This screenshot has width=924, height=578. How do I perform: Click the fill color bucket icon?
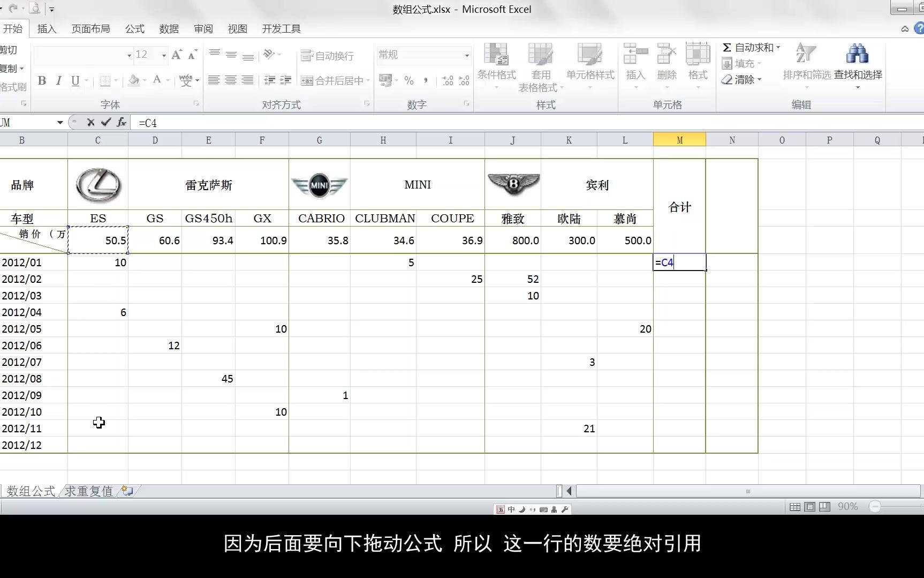point(134,80)
